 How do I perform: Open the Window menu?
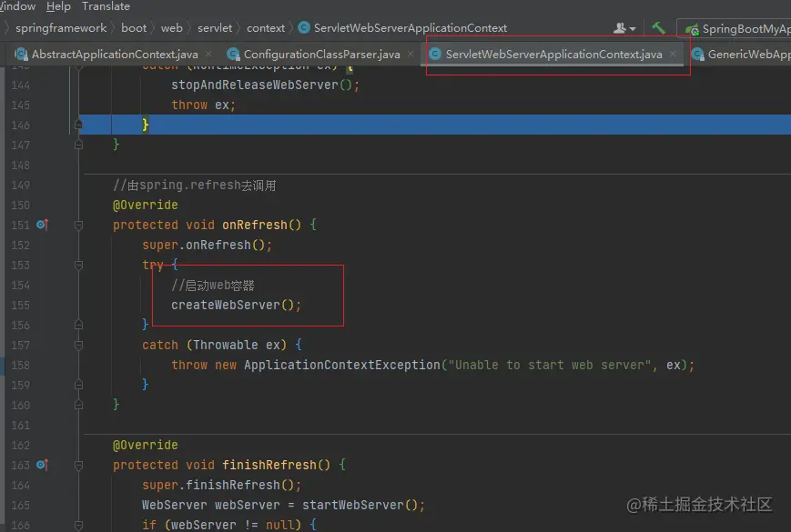(17, 6)
